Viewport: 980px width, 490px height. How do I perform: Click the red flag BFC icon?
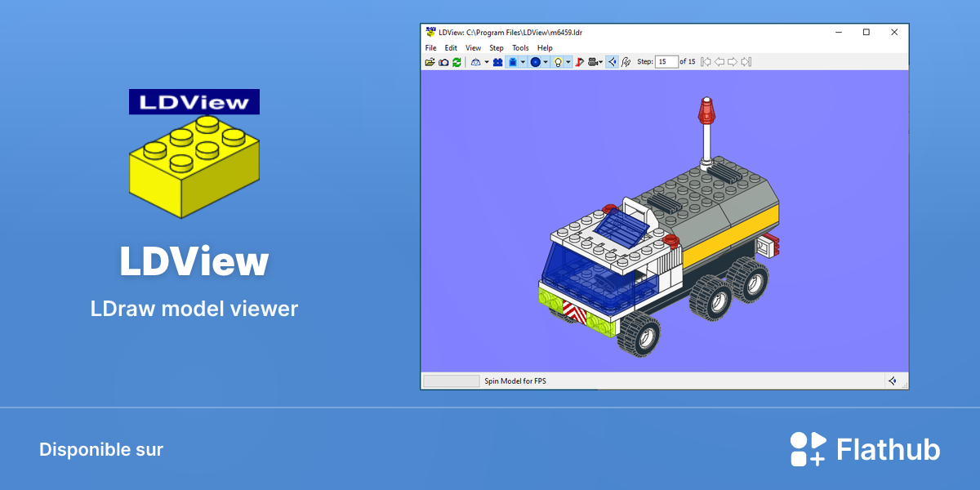click(579, 62)
